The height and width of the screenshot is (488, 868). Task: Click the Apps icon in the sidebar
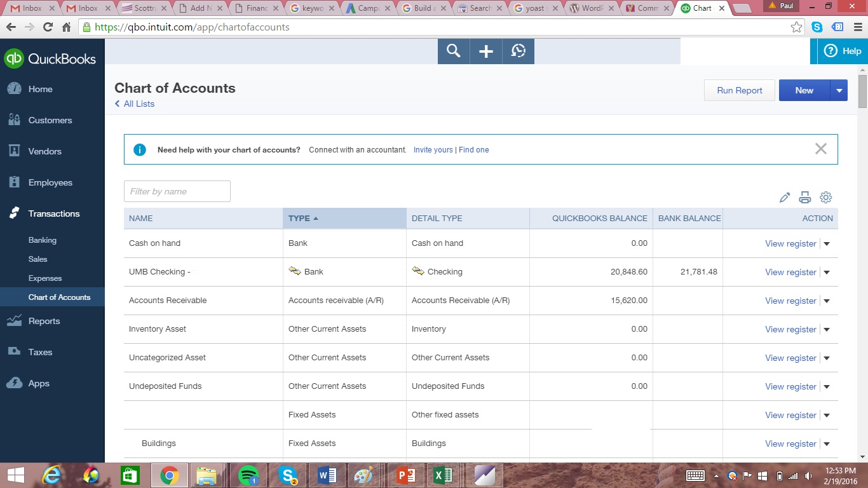click(x=15, y=383)
